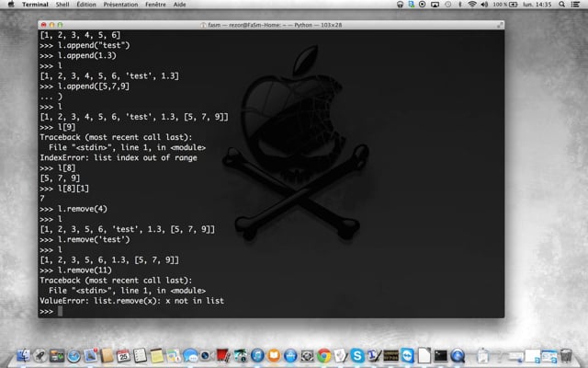Image resolution: width=588 pixels, height=368 pixels.
Task: Open the Terminal application menu
Action: pyautogui.click(x=35, y=5)
